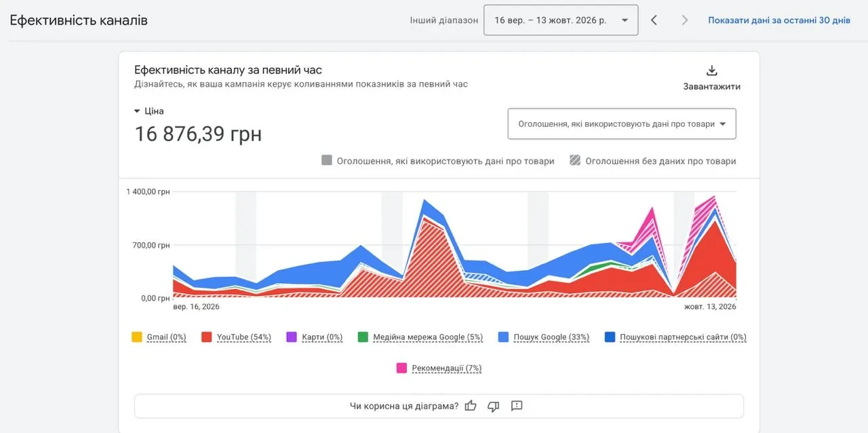The height and width of the screenshot is (433, 868).
Task: Click the 700,00 грн axis label
Action: click(152, 245)
